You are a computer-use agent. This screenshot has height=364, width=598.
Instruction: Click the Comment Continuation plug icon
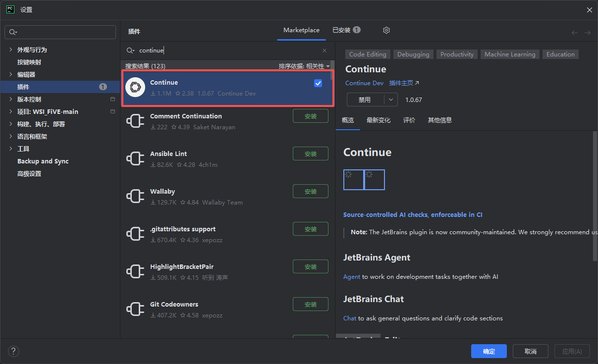pos(135,121)
